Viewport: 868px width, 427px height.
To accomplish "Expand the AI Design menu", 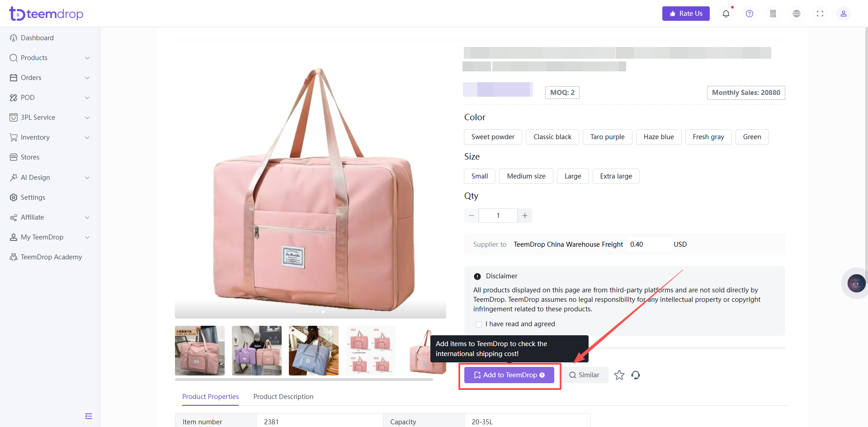I will (50, 178).
